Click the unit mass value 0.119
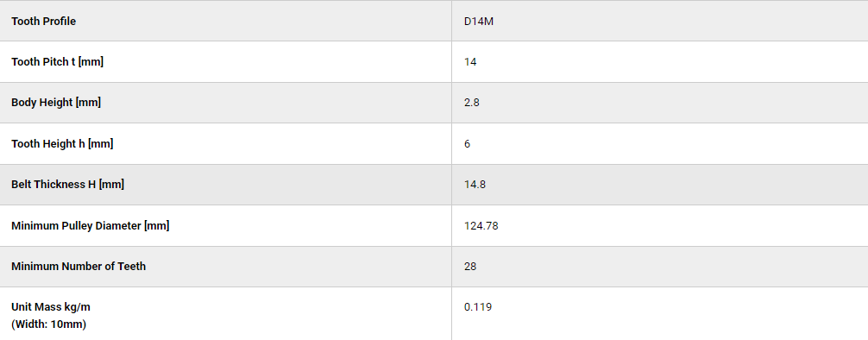The height and width of the screenshot is (340, 868). (x=478, y=307)
